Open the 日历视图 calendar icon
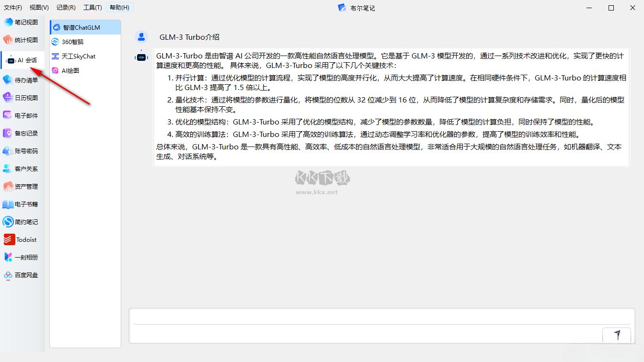The image size is (644, 362). coord(8,98)
